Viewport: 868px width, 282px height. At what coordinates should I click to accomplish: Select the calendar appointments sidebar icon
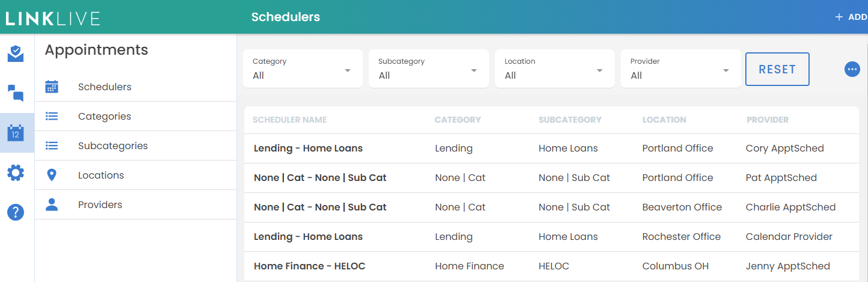pos(16,132)
